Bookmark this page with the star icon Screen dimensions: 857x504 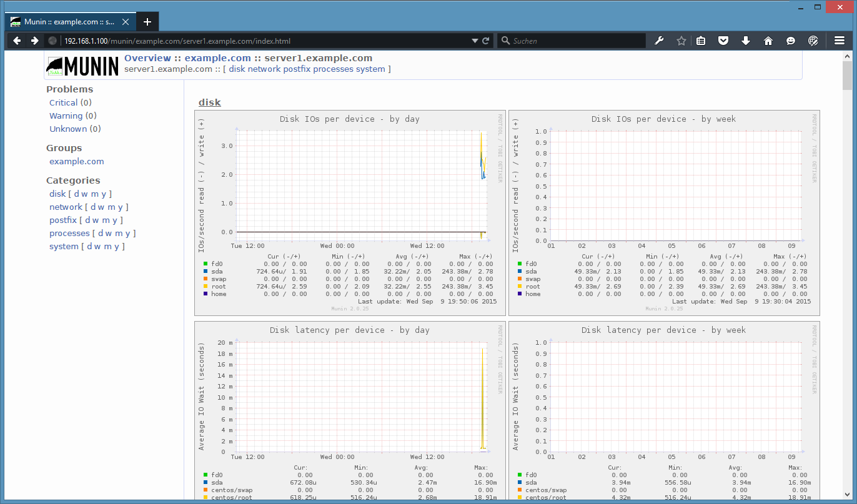point(681,41)
